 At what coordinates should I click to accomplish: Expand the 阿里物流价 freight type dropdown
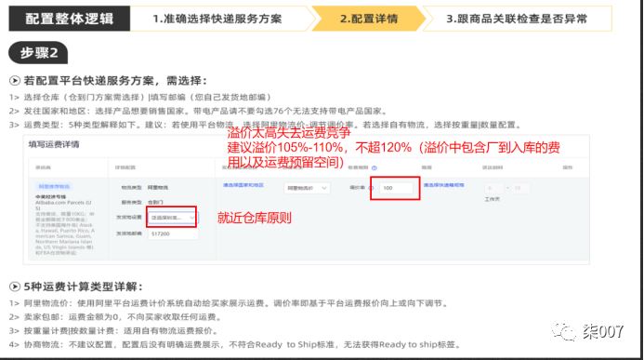coord(307,188)
